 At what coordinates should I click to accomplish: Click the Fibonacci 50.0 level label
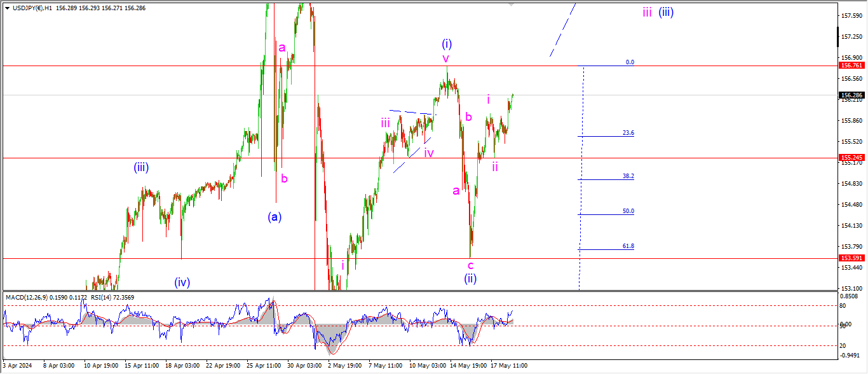(x=628, y=211)
